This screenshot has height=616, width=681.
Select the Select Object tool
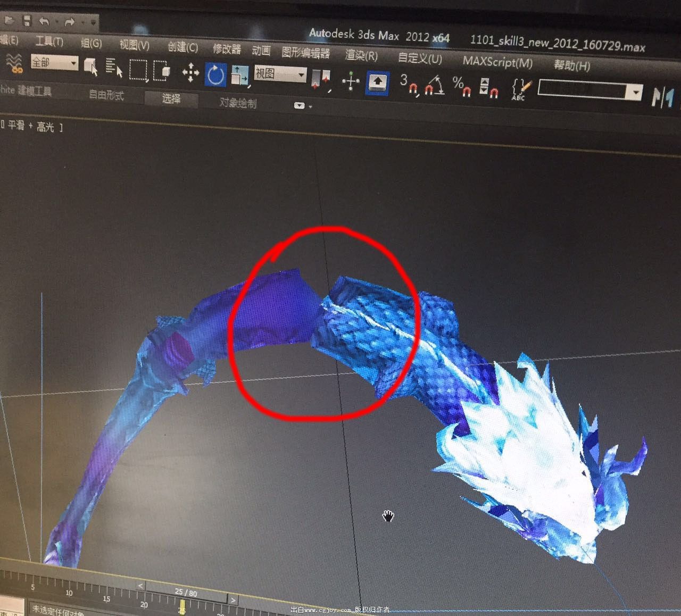click(90, 67)
